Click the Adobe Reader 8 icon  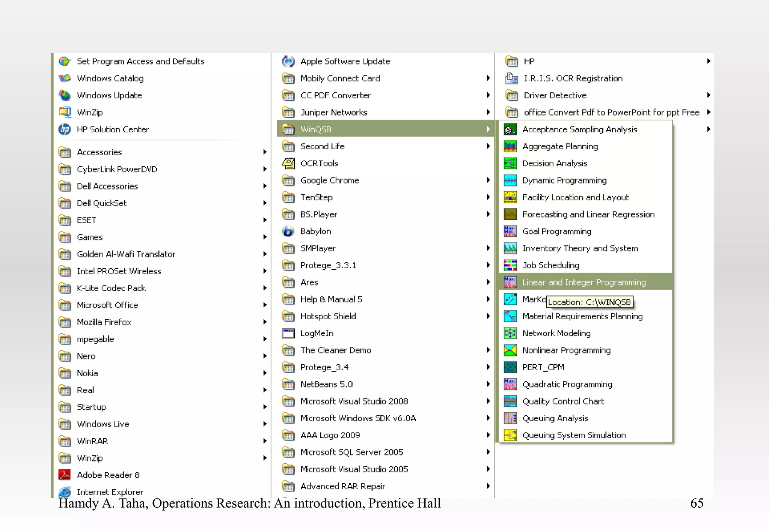tap(65, 475)
